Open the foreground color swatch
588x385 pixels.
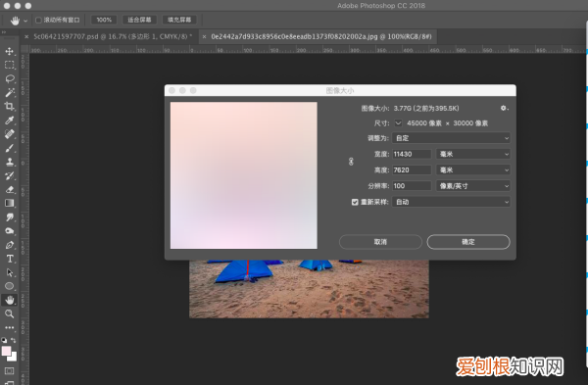tap(6, 351)
